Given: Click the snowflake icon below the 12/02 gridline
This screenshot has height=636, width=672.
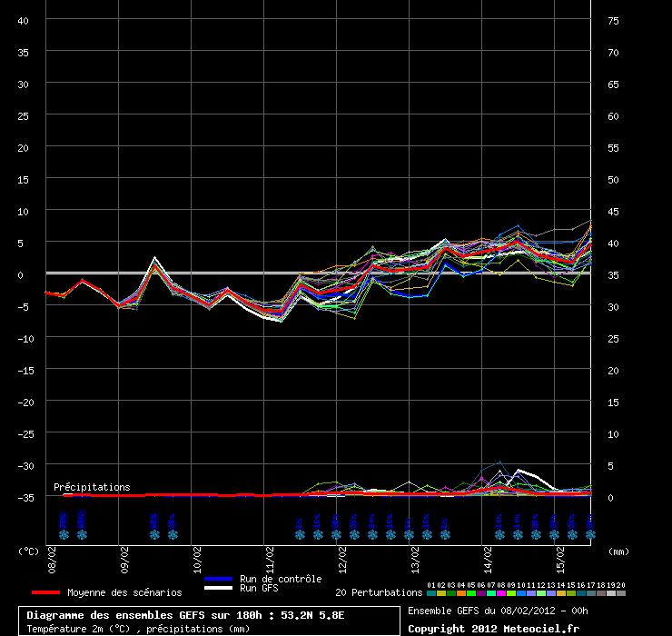Looking at the screenshot, I should pyautogui.click(x=336, y=535).
